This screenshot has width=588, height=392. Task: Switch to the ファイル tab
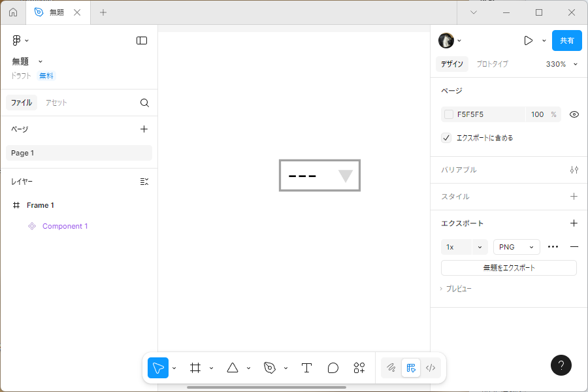22,103
